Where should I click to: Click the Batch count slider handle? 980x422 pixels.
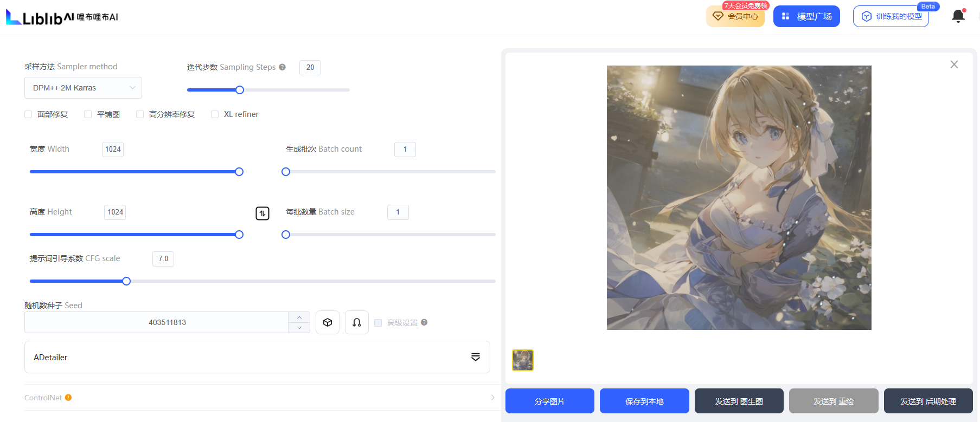click(x=286, y=172)
